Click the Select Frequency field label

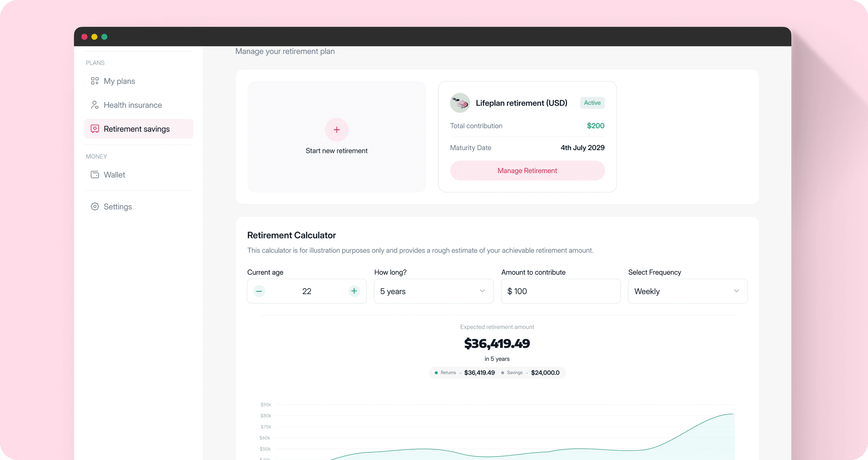[x=655, y=272]
